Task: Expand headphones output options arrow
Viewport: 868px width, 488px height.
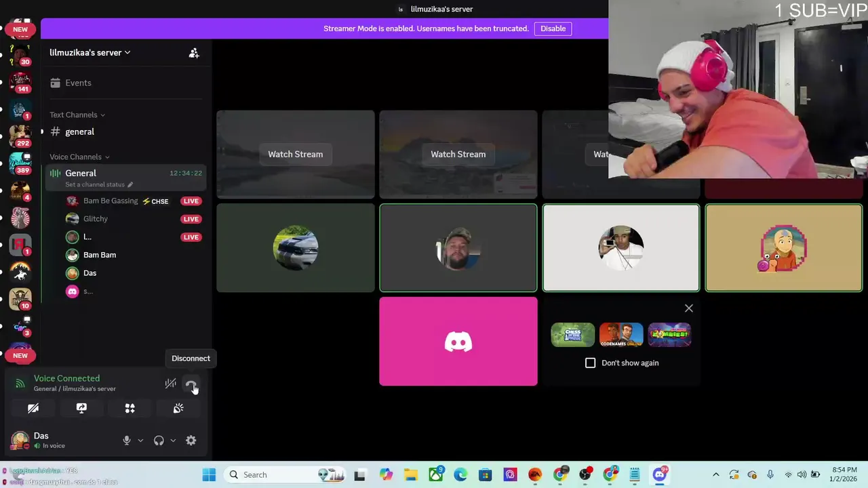Action: 173,441
